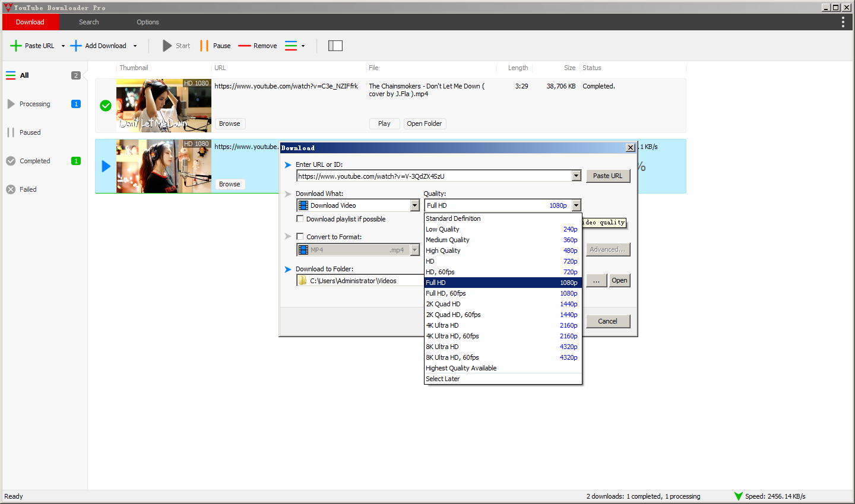Filter by Paused downloads

(44, 132)
